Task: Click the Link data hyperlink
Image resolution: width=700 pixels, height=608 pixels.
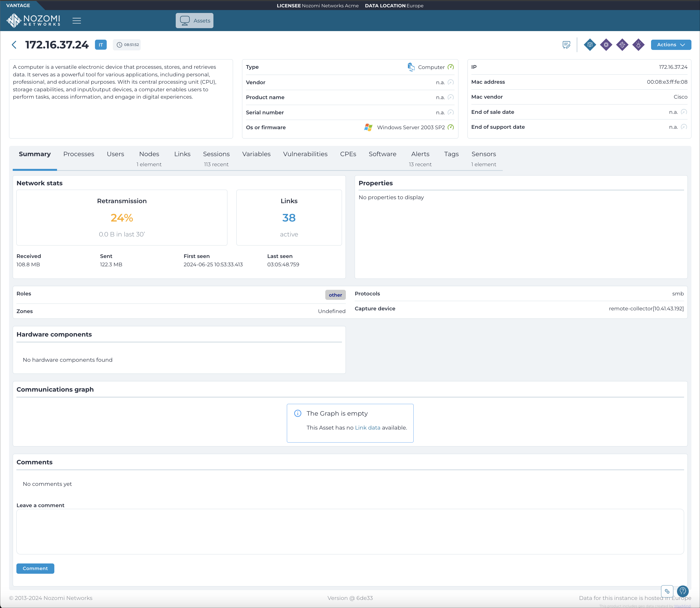Action: (367, 428)
